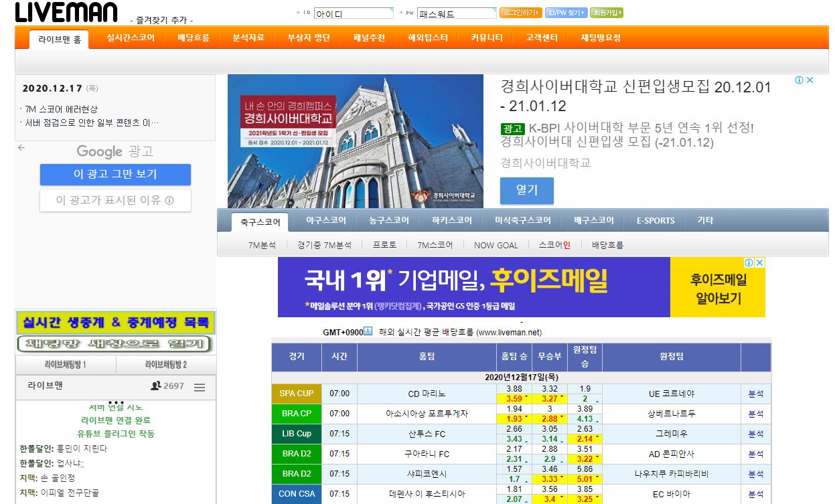Select the 축구스코어 tab
835x504 pixels.
click(x=260, y=222)
